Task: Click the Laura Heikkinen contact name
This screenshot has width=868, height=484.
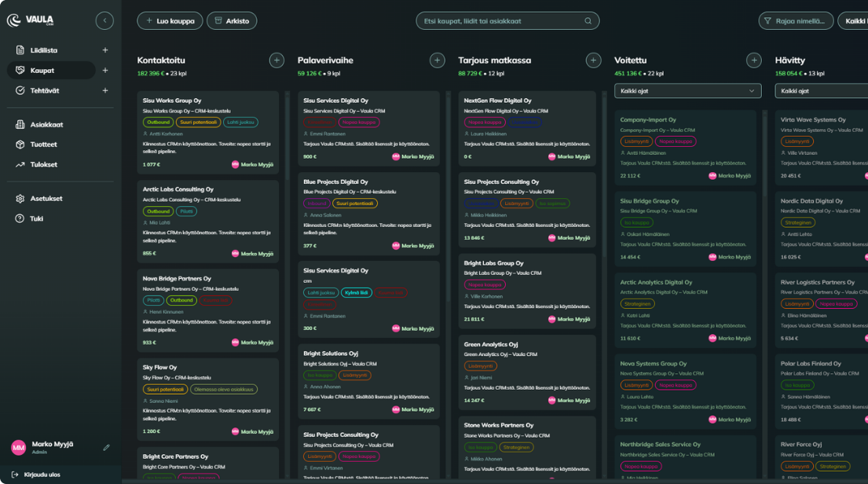Action: (489, 134)
